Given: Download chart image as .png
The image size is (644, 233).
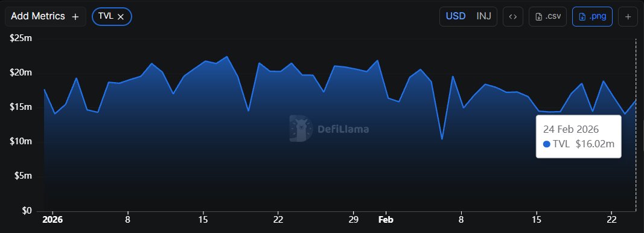Looking at the screenshot, I should tap(592, 16).
